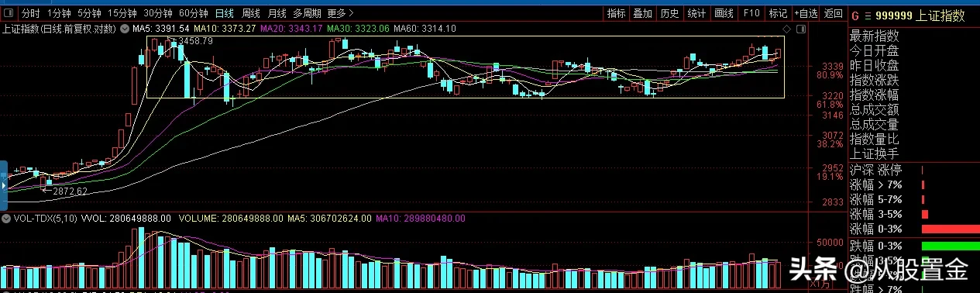Select the 60分钟 period tab
The height and width of the screenshot is (293, 980).
click(193, 13)
